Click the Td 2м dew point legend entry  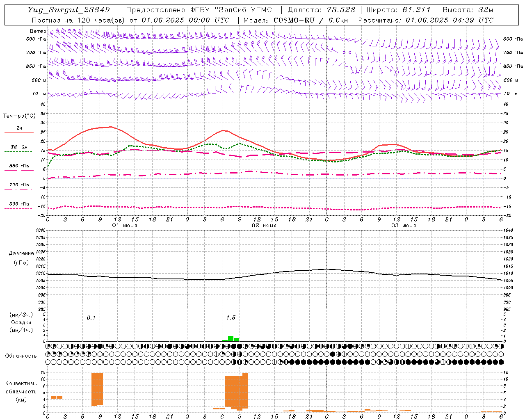pos(19,147)
